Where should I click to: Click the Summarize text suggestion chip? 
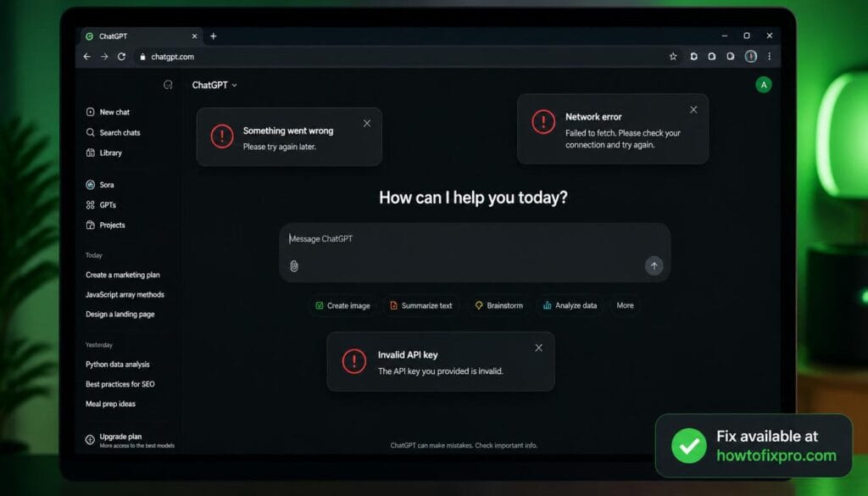click(x=420, y=305)
